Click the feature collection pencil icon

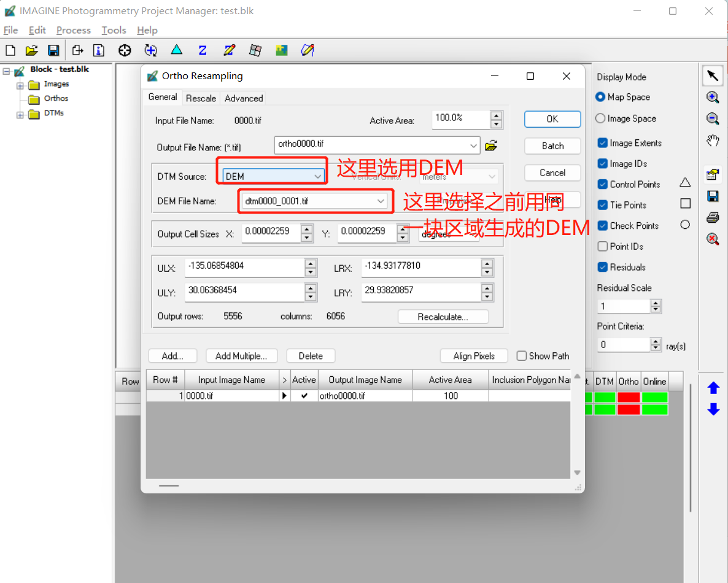pyautogui.click(x=308, y=50)
